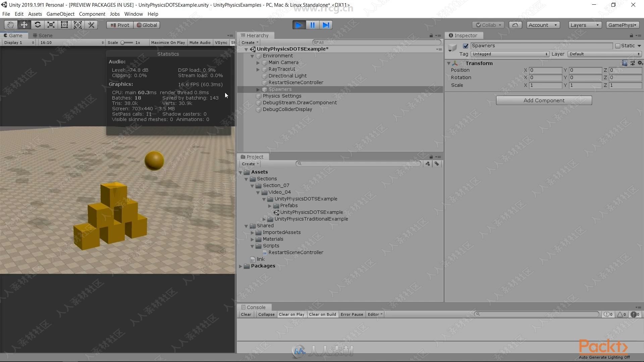Click the Layers dropdown in toolbar

tap(584, 24)
